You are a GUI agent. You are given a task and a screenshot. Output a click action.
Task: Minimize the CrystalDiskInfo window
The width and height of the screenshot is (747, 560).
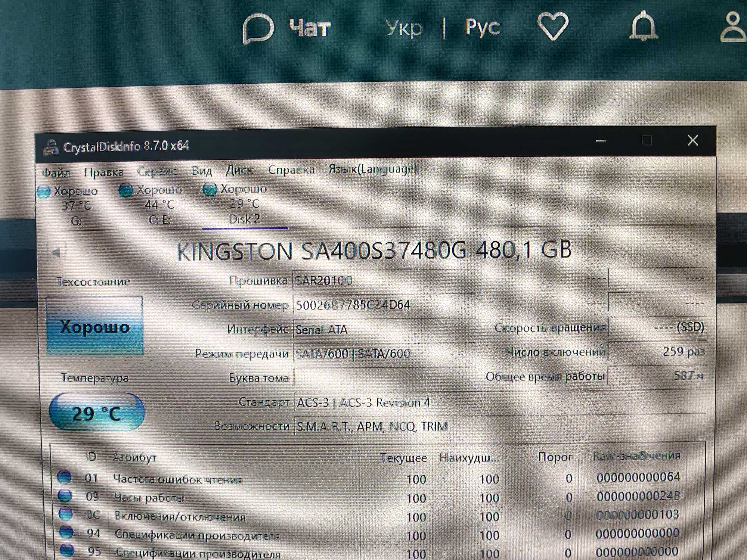click(x=601, y=140)
